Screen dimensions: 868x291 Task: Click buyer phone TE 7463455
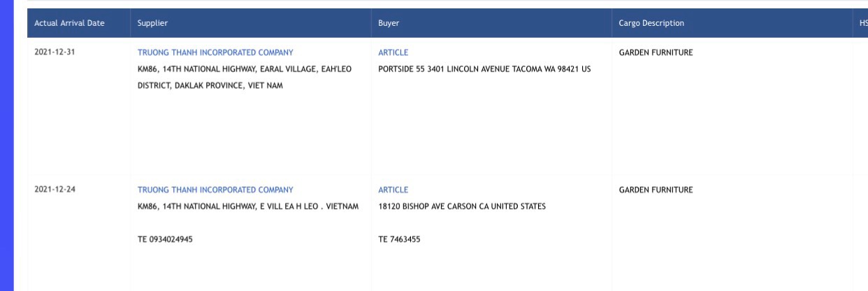coord(399,239)
